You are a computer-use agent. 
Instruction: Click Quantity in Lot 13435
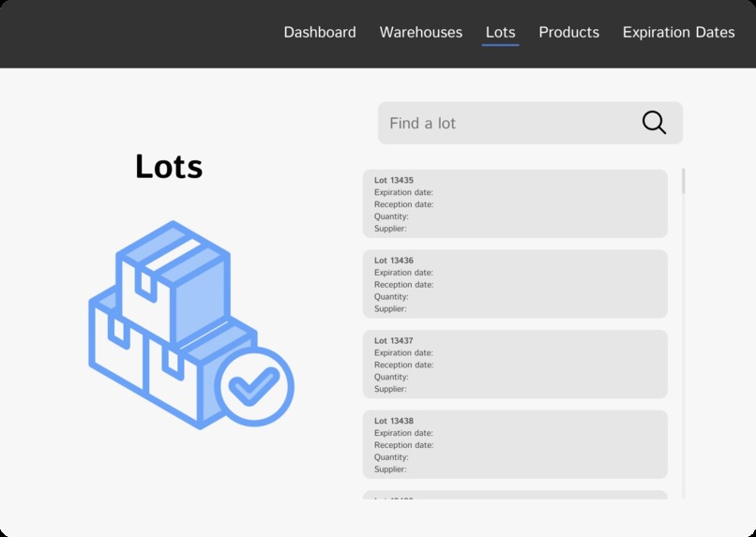point(391,216)
